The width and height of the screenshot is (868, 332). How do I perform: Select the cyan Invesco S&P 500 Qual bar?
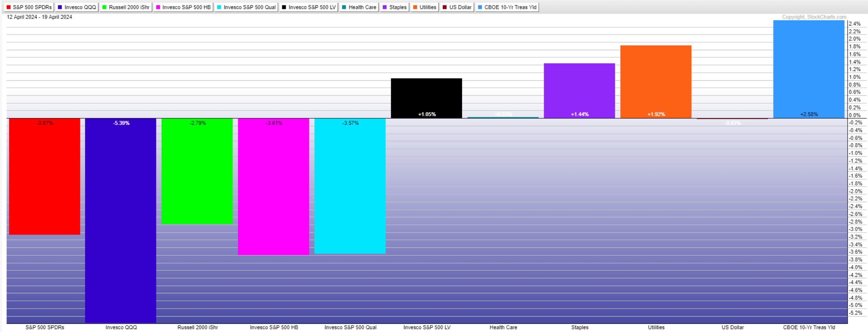coord(350,186)
